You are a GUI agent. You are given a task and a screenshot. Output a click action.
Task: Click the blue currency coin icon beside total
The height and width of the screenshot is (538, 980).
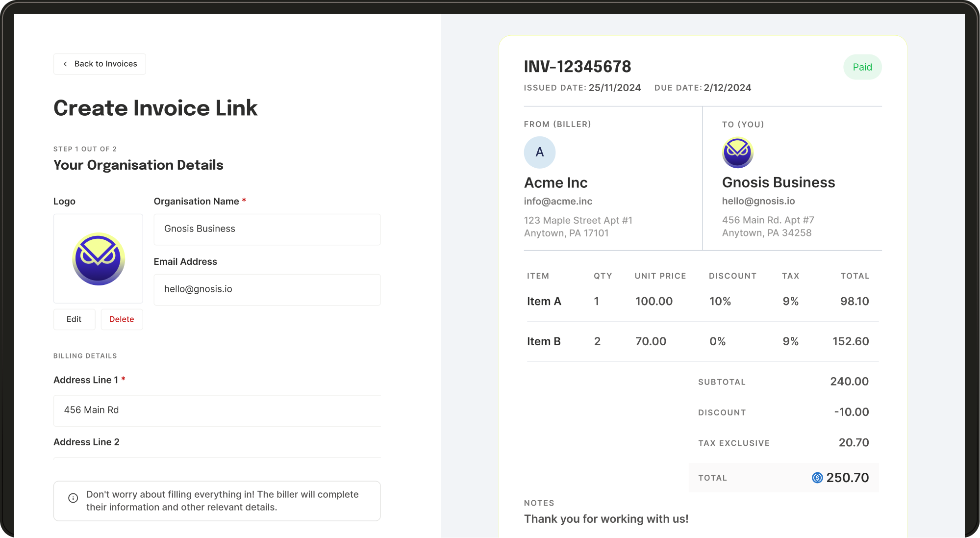pos(817,478)
